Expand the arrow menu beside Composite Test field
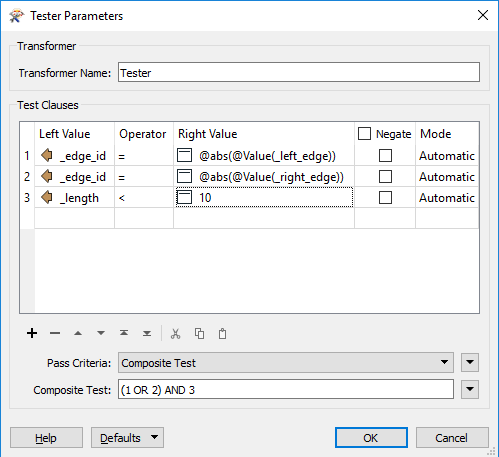 (x=470, y=389)
